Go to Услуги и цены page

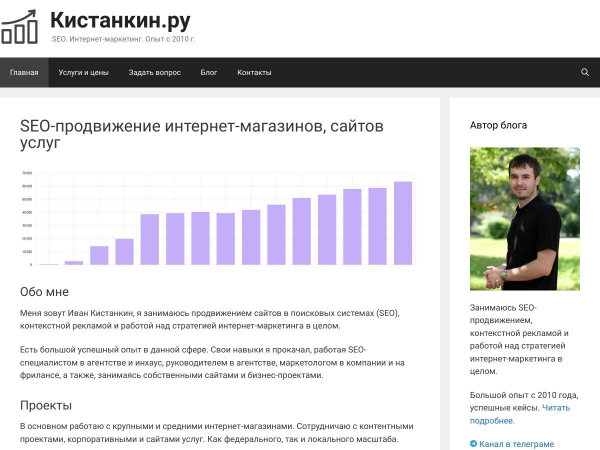pos(83,72)
